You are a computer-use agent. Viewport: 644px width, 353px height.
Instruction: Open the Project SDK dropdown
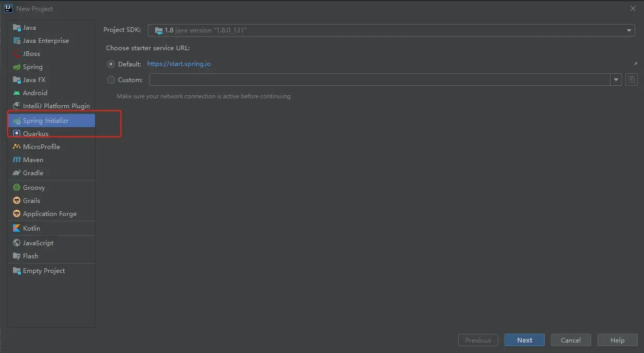tap(629, 30)
